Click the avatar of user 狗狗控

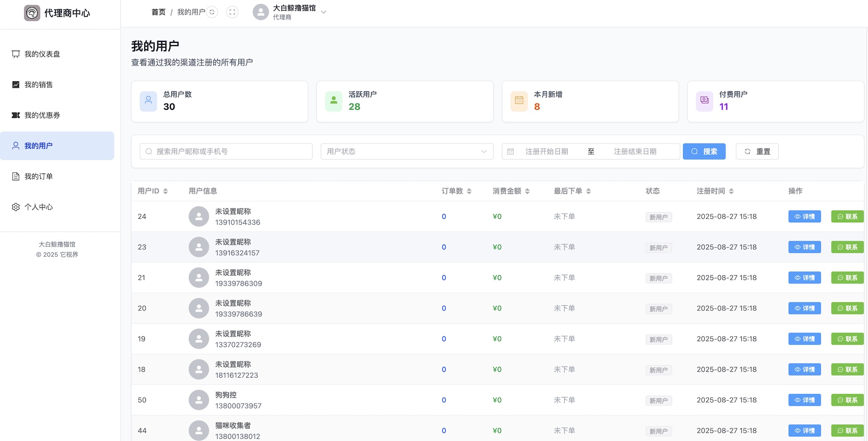point(199,400)
